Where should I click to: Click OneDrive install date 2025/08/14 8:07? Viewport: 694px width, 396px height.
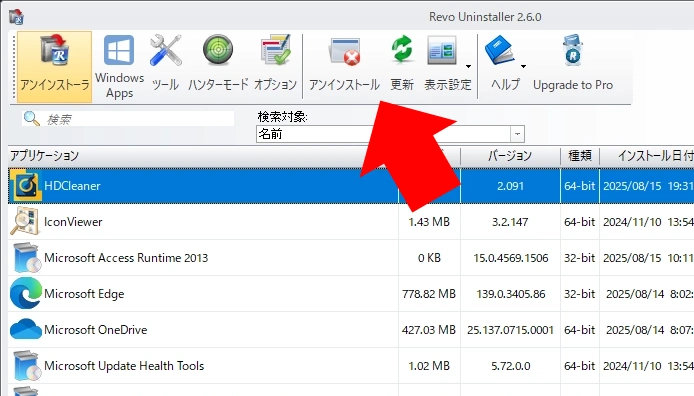click(x=647, y=330)
